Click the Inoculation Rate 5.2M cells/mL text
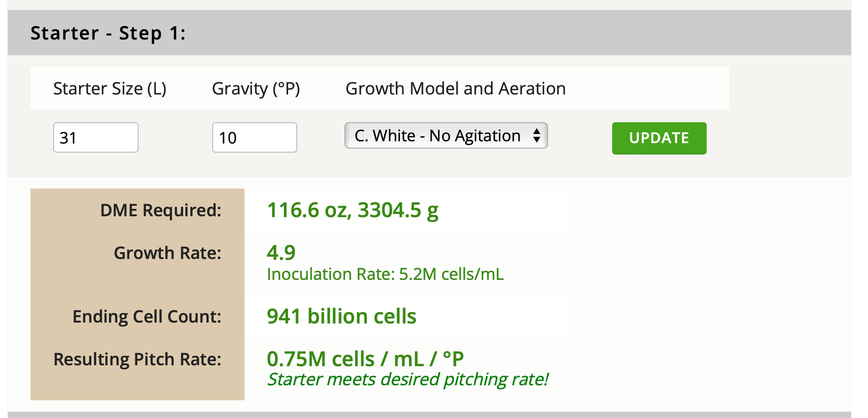868x418 pixels. point(385,274)
